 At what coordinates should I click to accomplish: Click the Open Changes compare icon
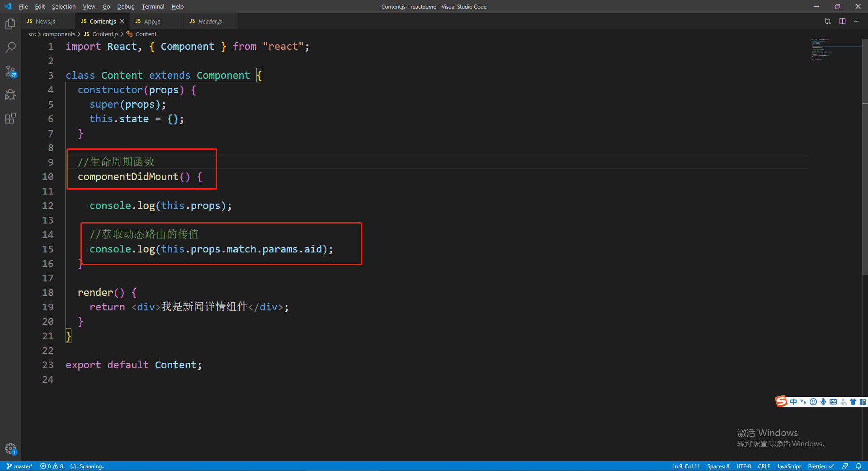click(x=828, y=21)
